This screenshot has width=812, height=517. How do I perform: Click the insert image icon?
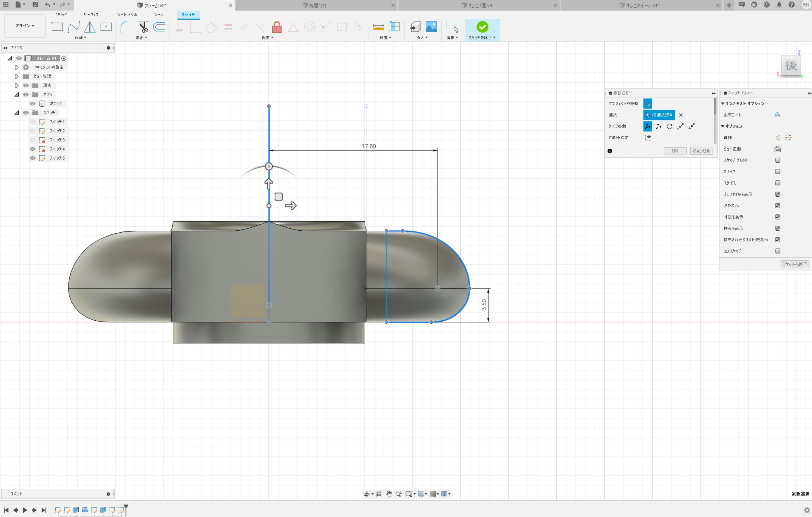[x=431, y=27]
